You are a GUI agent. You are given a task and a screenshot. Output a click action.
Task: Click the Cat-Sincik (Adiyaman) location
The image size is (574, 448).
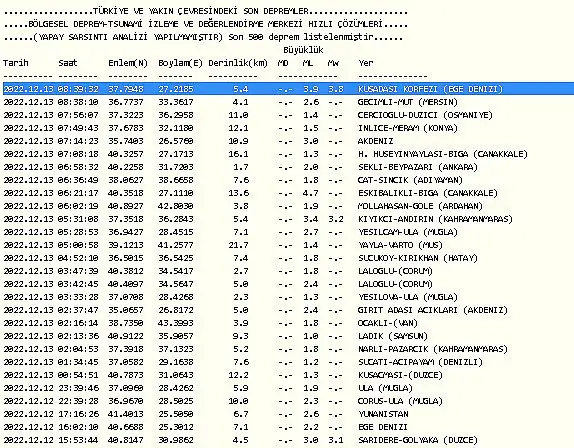[410, 180]
